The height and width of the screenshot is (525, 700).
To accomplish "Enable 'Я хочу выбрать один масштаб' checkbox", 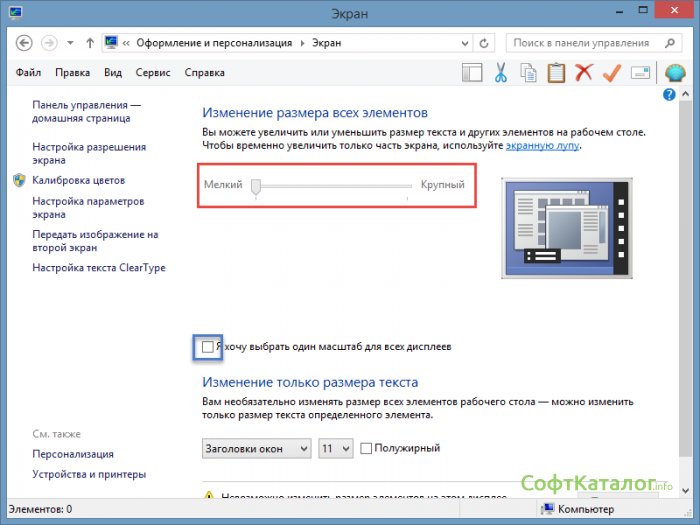I will coord(207,347).
